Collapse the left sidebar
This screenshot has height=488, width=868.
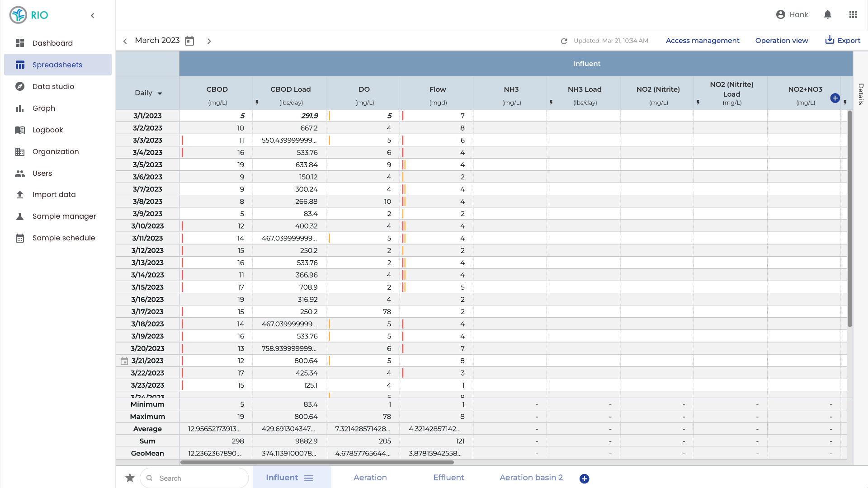coord(93,15)
